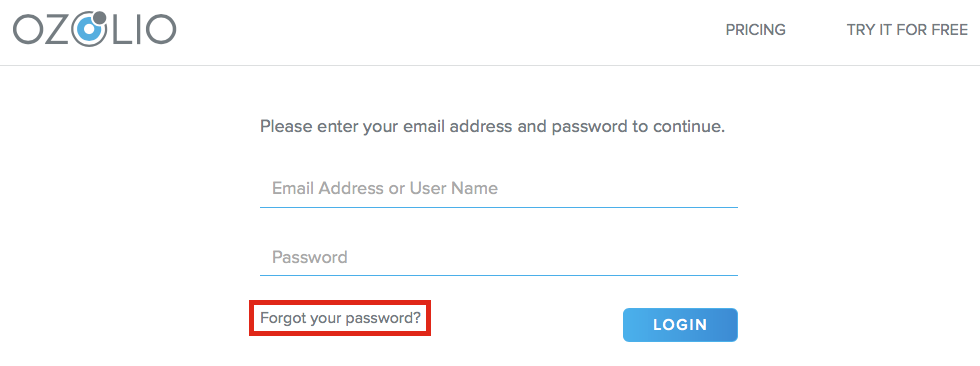Click the blue circle in Ozolio logo

(89, 31)
